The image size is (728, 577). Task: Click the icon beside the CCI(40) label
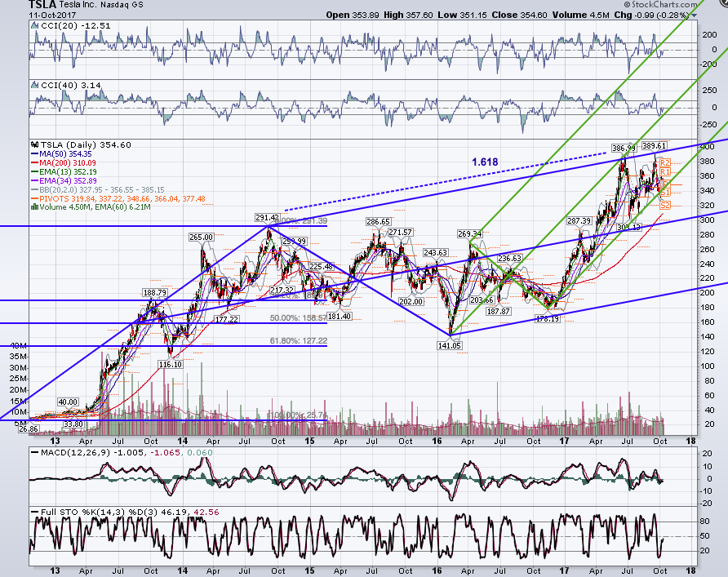click(x=34, y=85)
